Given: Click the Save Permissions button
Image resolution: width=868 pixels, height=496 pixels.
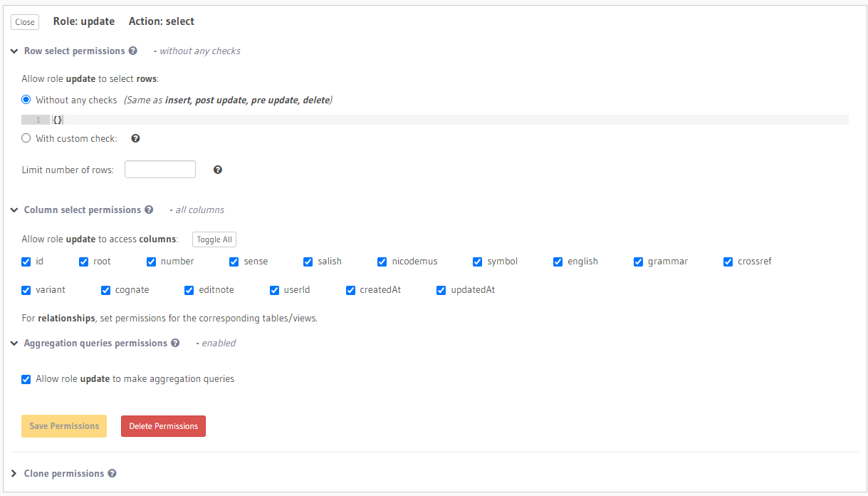Looking at the screenshot, I should click(x=64, y=426).
